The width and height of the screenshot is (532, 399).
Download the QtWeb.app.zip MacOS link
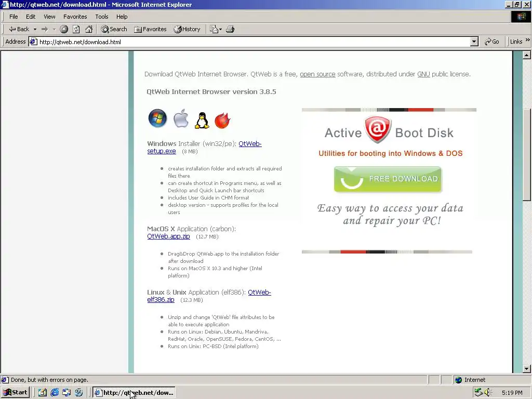169,236
